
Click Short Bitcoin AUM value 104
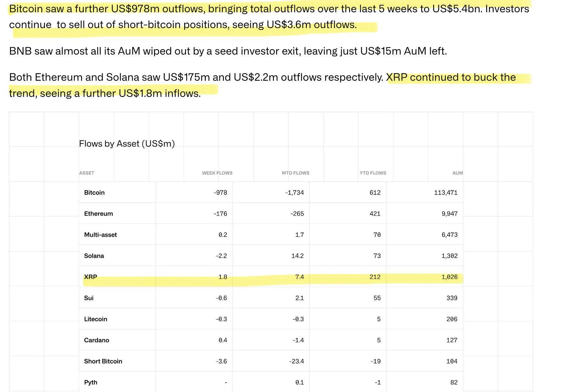point(452,361)
